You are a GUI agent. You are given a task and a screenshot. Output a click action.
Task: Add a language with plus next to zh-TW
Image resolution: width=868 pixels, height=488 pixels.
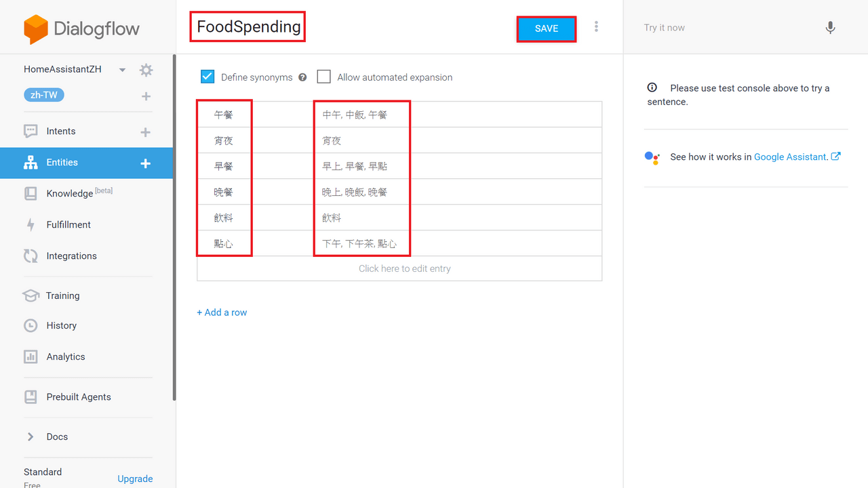pyautogui.click(x=146, y=96)
